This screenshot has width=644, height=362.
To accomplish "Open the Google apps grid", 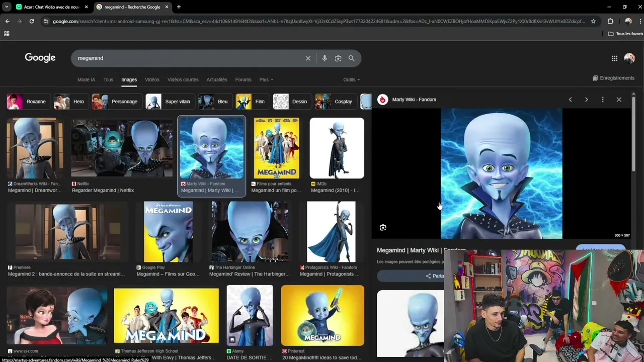I will tap(614, 58).
